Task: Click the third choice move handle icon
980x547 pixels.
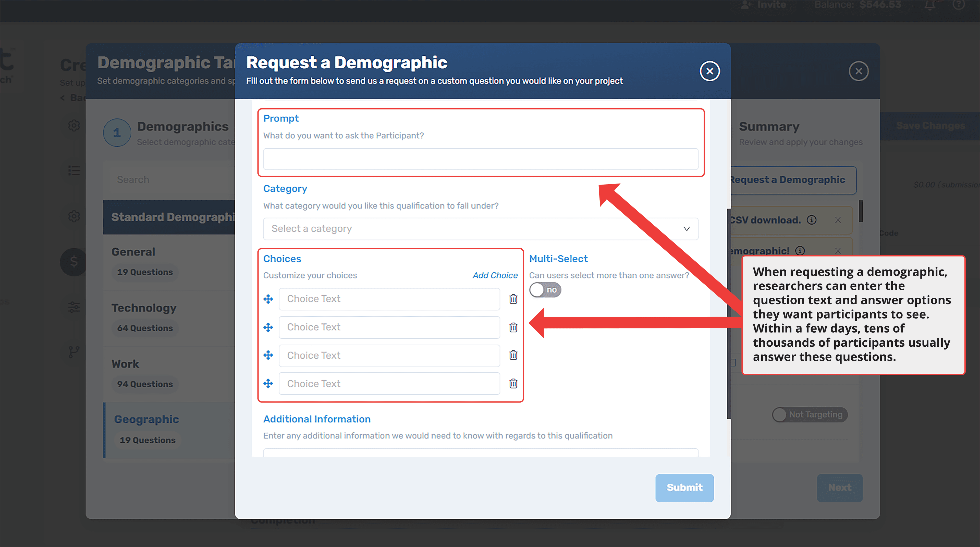Action: tap(268, 355)
